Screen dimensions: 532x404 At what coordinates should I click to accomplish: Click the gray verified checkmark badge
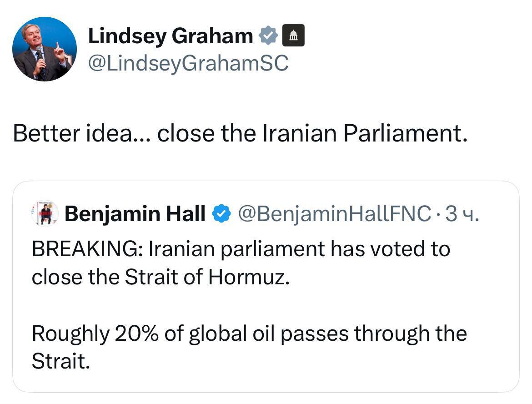[x=268, y=35]
